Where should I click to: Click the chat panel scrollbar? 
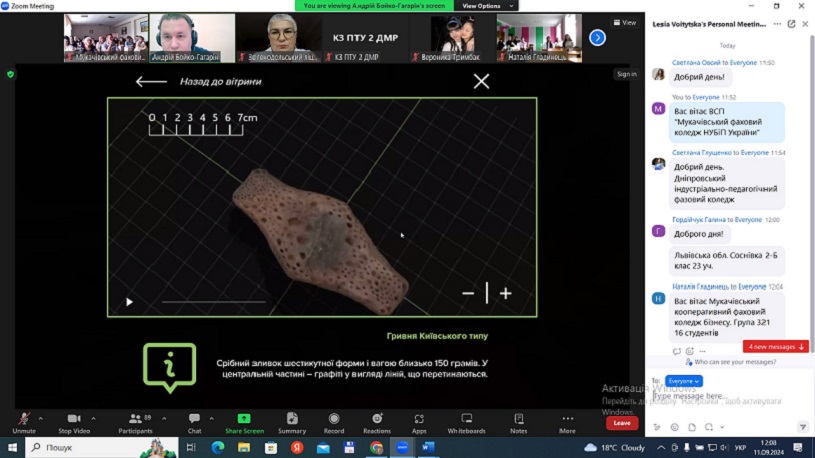coord(812,192)
